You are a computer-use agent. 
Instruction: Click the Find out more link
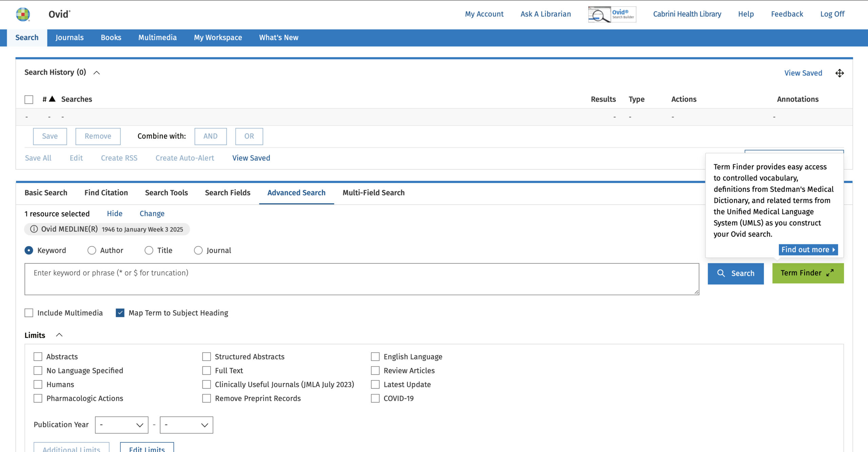(808, 250)
